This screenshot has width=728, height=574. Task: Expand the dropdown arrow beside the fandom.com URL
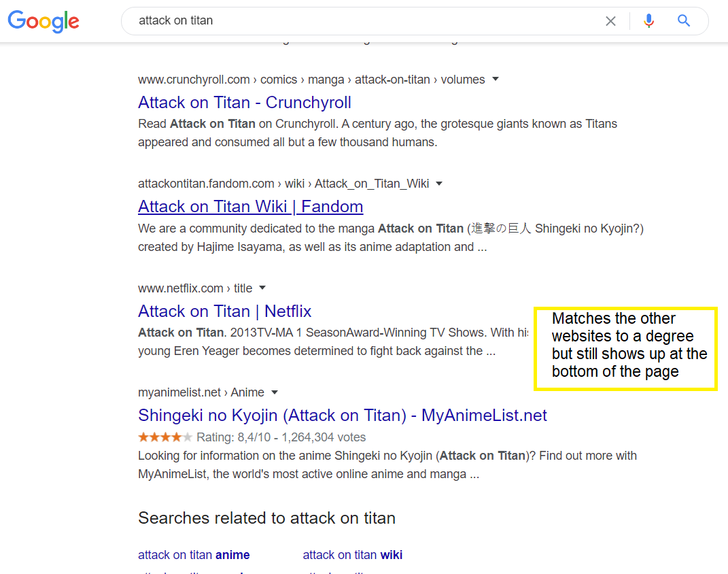click(x=439, y=184)
